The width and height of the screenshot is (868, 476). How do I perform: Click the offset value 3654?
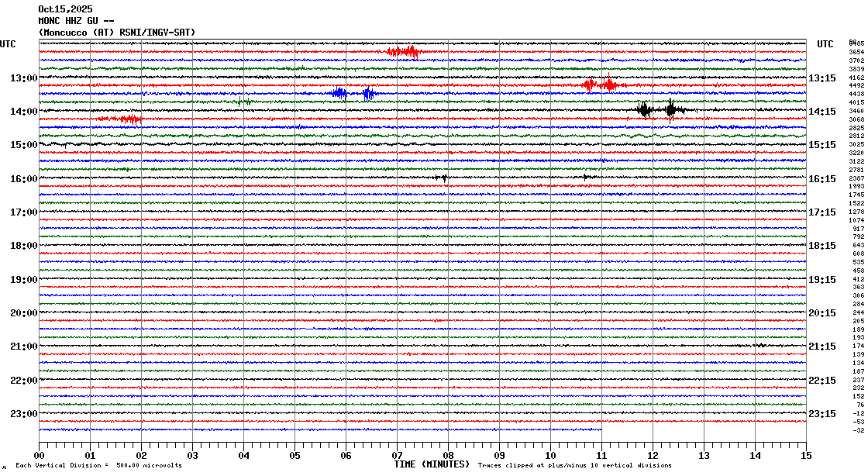856,52
